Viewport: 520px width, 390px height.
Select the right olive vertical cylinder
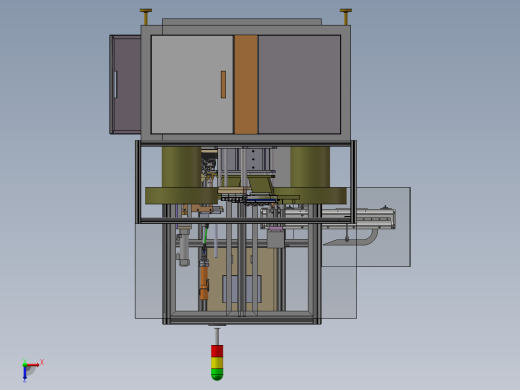(310, 167)
